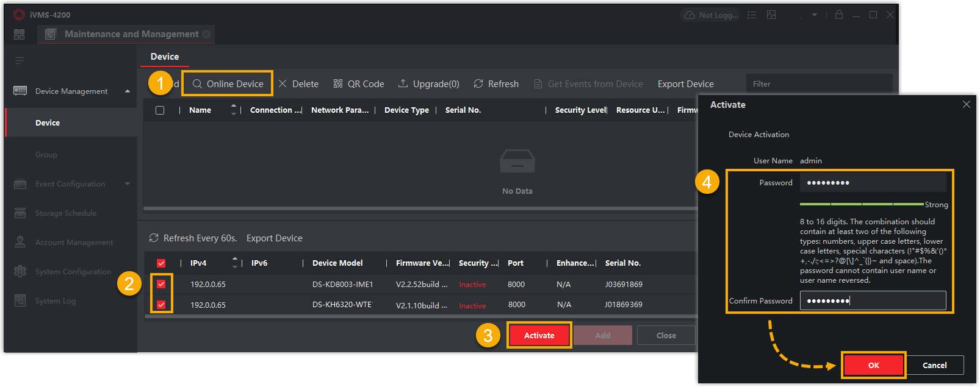Uncheck the DS-KD8003-IME1 device row checkbox

click(x=161, y=284)
